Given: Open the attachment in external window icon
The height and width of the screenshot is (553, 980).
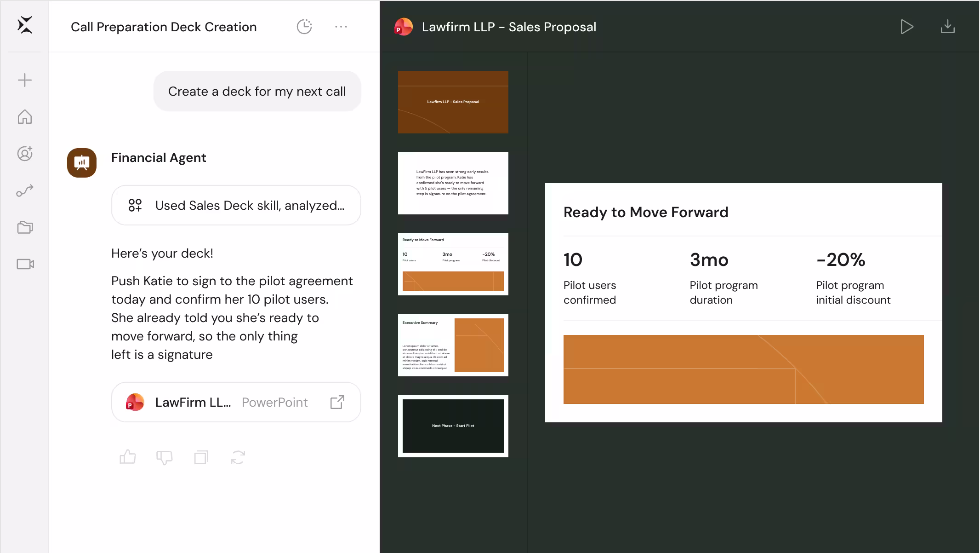Looking at the screenshot, I should point(337,402).
